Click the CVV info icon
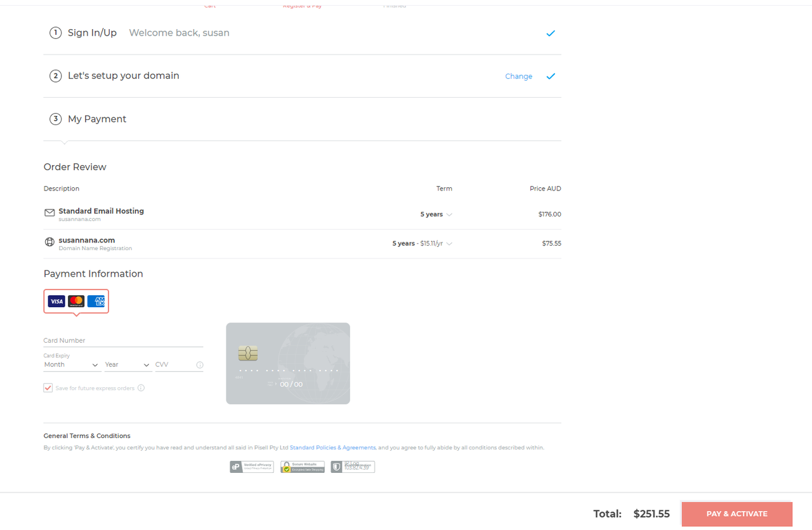The width and height of the screenshot is (812, 530). (200, 365)
